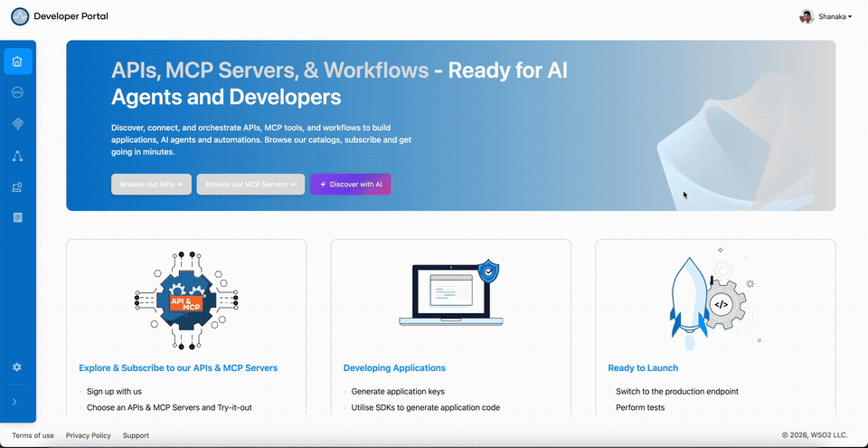Expand the sidebar with the chevron arrow

pyautogui.click(x=15, y=402)
